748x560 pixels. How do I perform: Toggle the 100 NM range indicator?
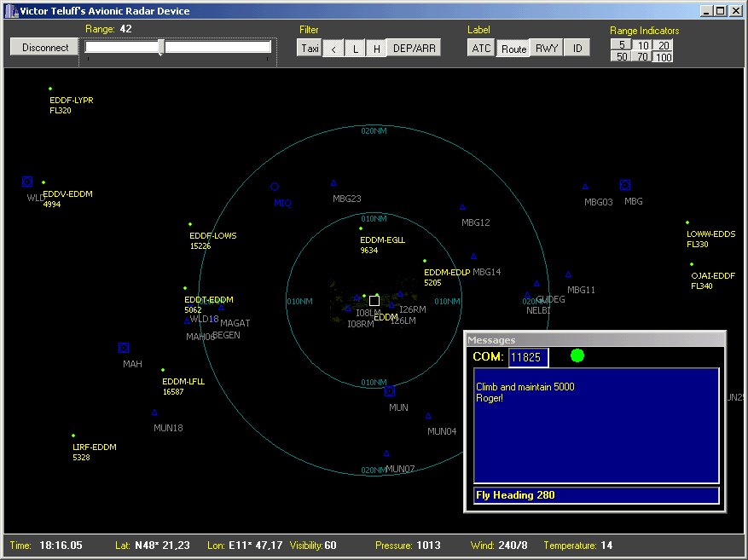pyautogui.click(x=663, y=57)
